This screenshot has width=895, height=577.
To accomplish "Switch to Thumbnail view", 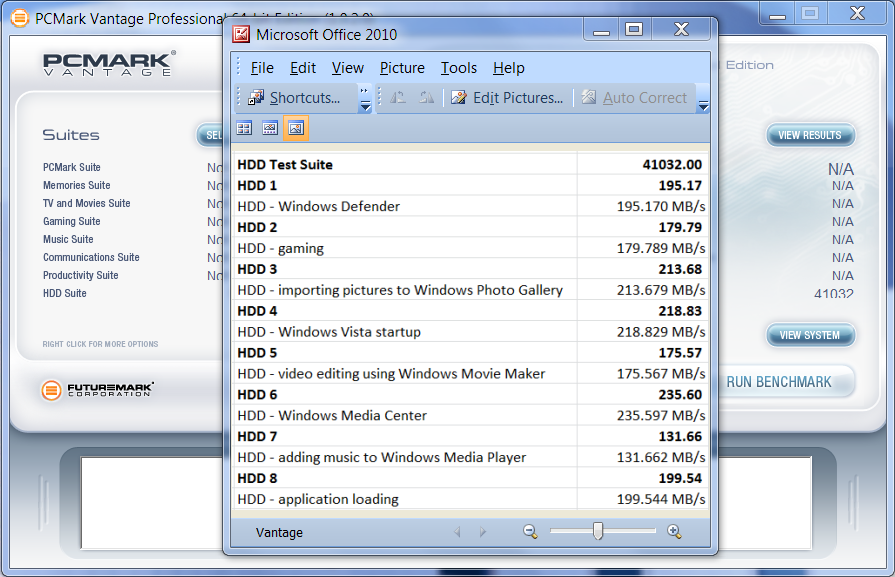I will click(x=244, y=128).
